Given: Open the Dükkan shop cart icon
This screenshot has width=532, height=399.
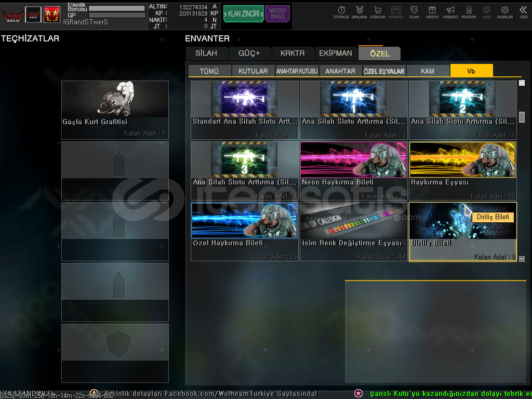Looking at the screenshot, I should (378, 12).
